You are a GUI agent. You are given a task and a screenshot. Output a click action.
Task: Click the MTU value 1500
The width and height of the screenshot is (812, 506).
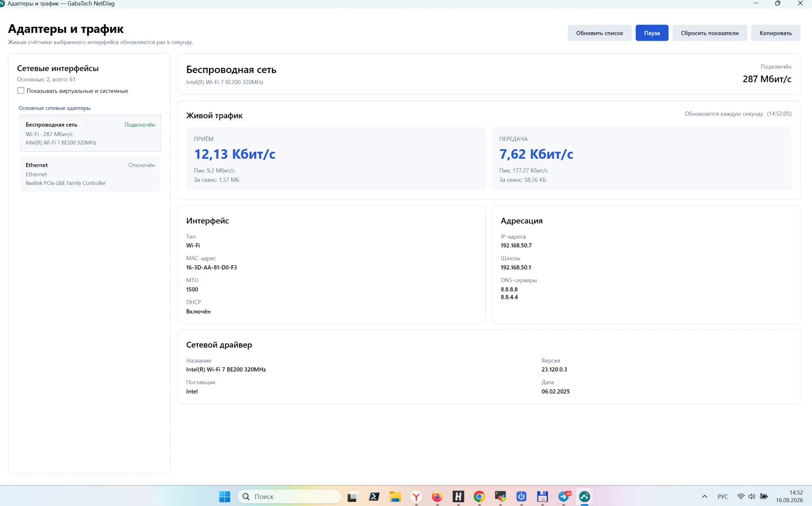coord(192,289)
